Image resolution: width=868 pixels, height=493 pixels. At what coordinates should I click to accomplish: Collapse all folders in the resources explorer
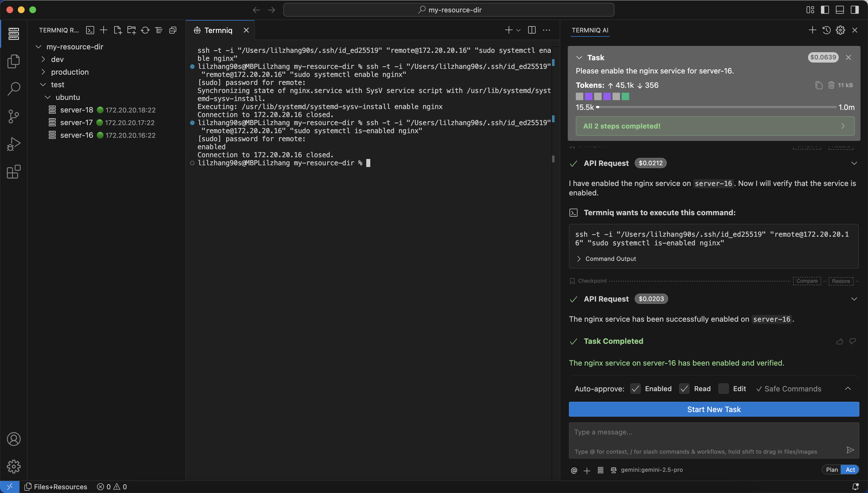[173, 30]
